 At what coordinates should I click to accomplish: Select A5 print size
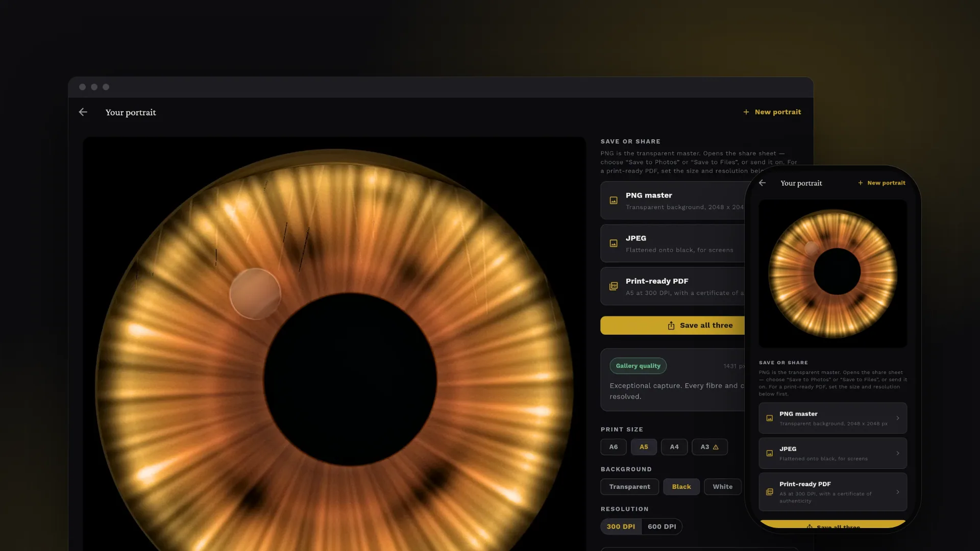point(644,447)
